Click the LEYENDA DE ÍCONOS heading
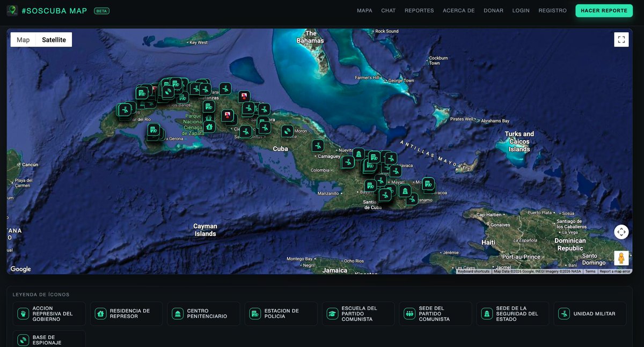 41,294
